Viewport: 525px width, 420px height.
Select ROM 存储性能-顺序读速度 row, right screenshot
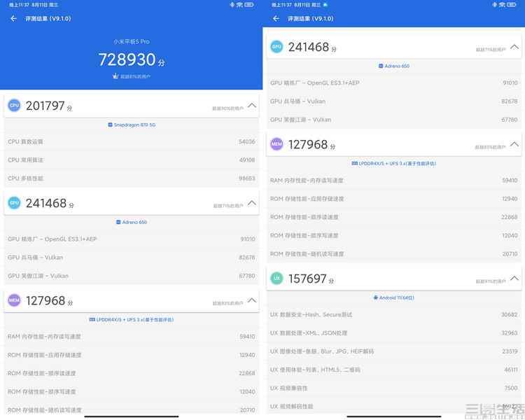coord(393,217)
